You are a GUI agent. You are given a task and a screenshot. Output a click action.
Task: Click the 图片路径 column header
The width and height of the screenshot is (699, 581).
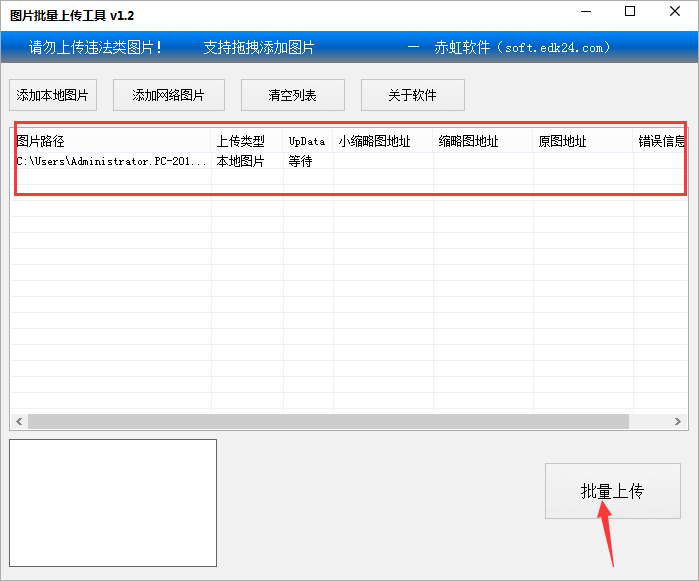pos(110,141)
